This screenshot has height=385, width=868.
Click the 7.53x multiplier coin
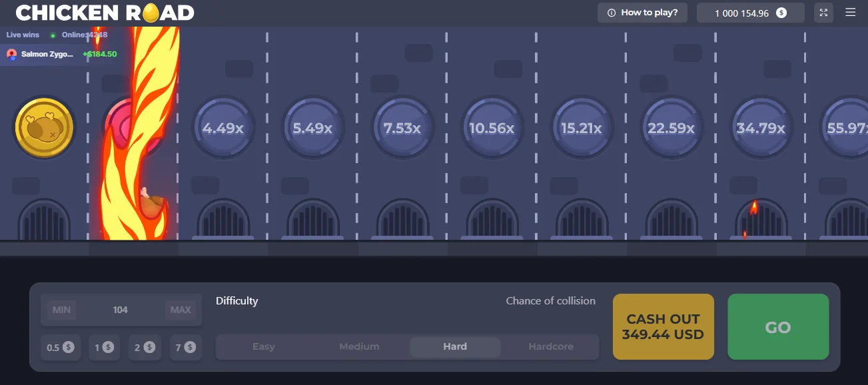pyautogui.click(x=402, y=128)
